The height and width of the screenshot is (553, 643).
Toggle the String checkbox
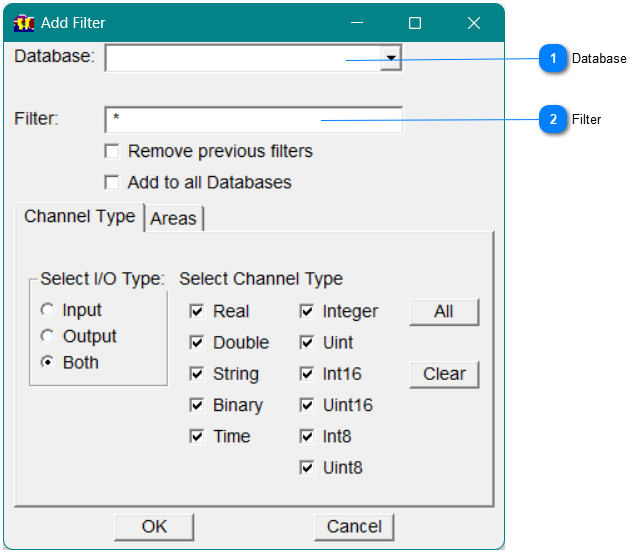click(197, 374)
